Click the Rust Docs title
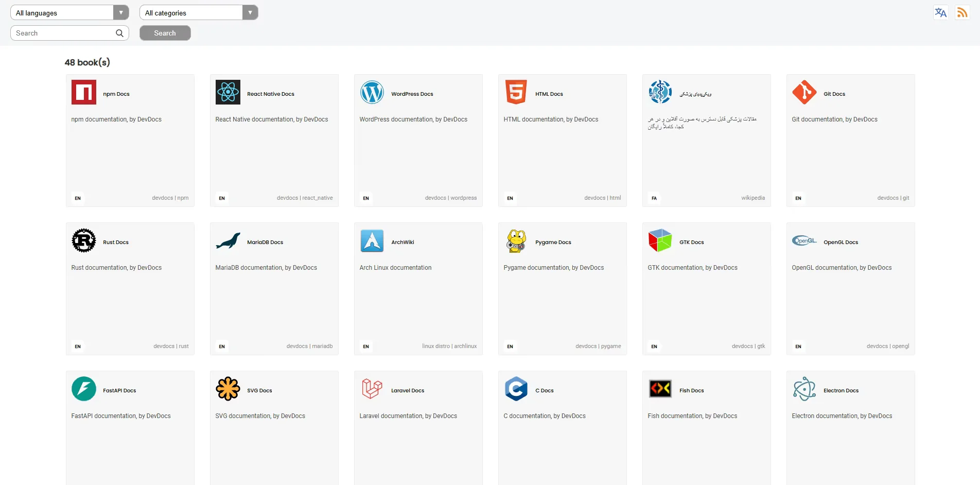Screen dimensions: 980x485 point(116,242)
